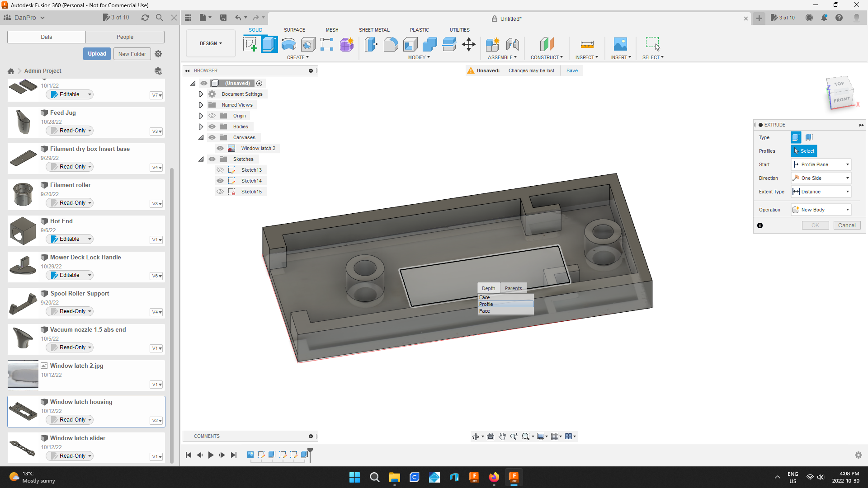Hide the Bodies folder

coord(212,127)
